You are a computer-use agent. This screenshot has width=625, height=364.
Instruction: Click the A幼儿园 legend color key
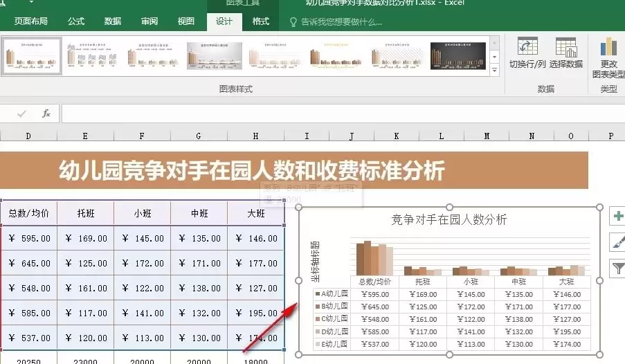[318, 294]
